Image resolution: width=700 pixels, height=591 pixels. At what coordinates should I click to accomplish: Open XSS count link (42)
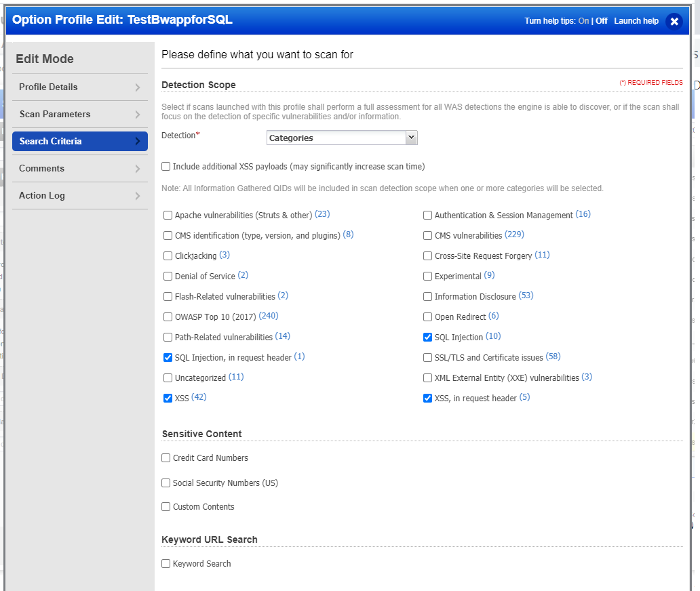(x=199, y=397)
